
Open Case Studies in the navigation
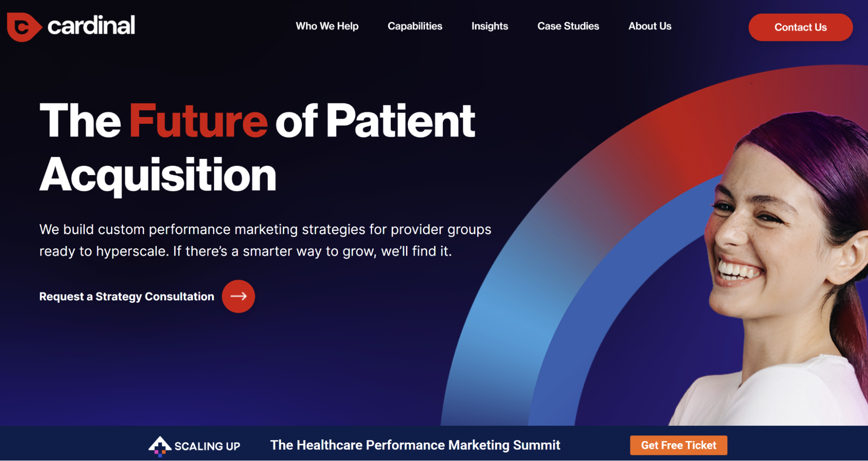pyautogui.click(x=568, y=26)
